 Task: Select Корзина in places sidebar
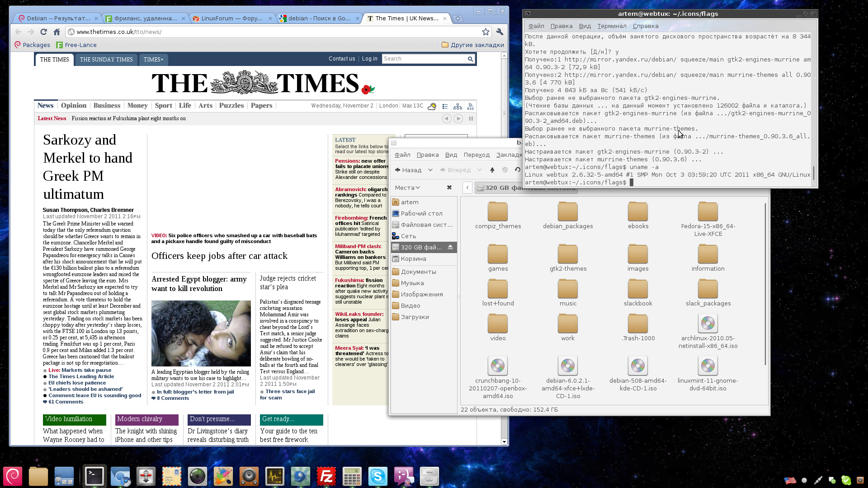tap(424, 258)
